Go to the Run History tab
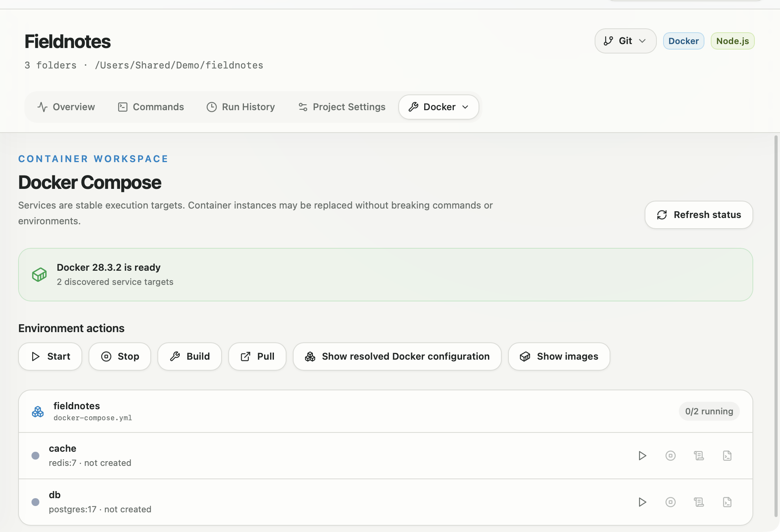Image resolution: width=780 pixels, height=532 pixels. [x=241, y=107]
